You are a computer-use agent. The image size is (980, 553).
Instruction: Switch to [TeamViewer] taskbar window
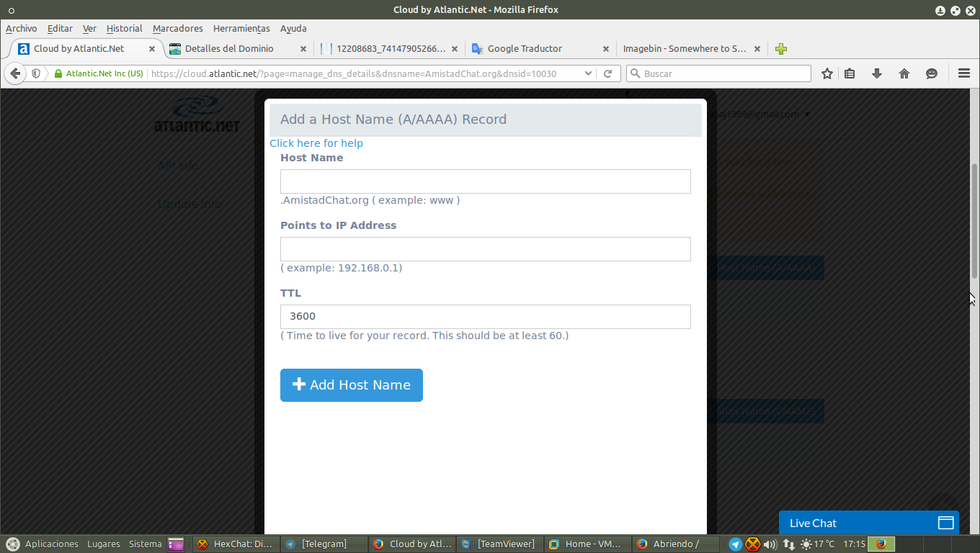click(499, 544)
